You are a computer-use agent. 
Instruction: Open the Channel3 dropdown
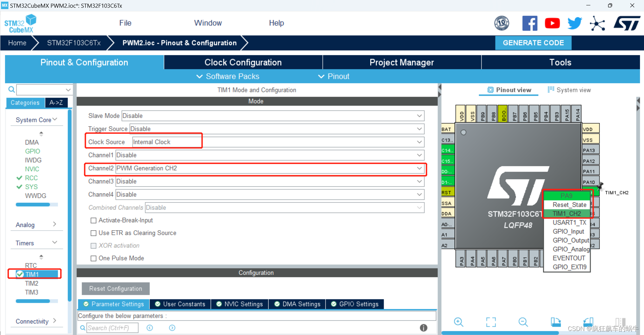pyautogui.click(x=270, y=181)
